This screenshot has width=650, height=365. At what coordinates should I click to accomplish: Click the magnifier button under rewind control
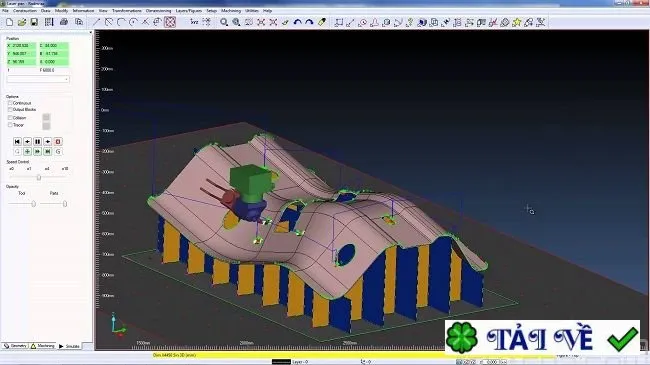tap(17, 152)
